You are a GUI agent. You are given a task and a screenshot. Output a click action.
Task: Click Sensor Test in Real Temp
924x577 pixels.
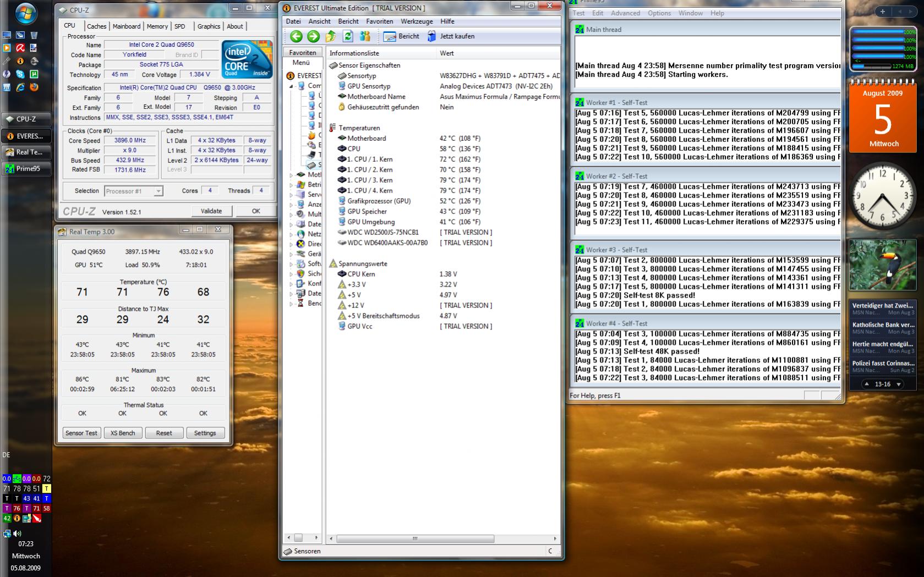tap(81, 433)
